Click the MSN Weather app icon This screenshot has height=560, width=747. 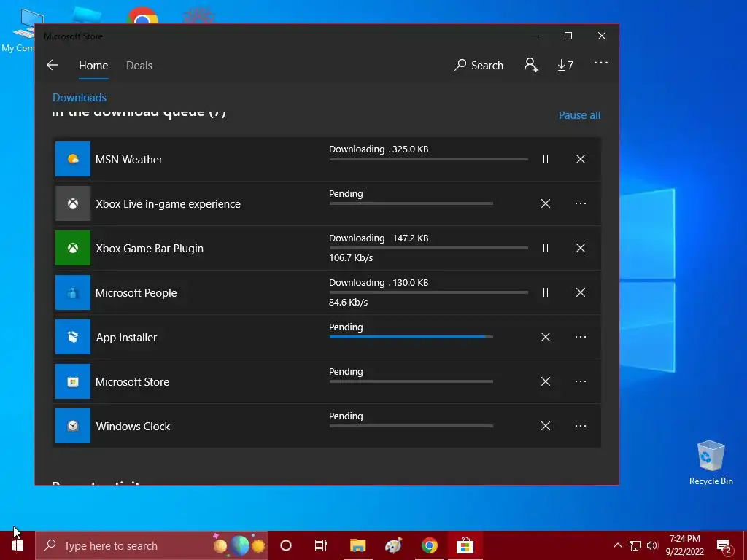tap(73, 159)
